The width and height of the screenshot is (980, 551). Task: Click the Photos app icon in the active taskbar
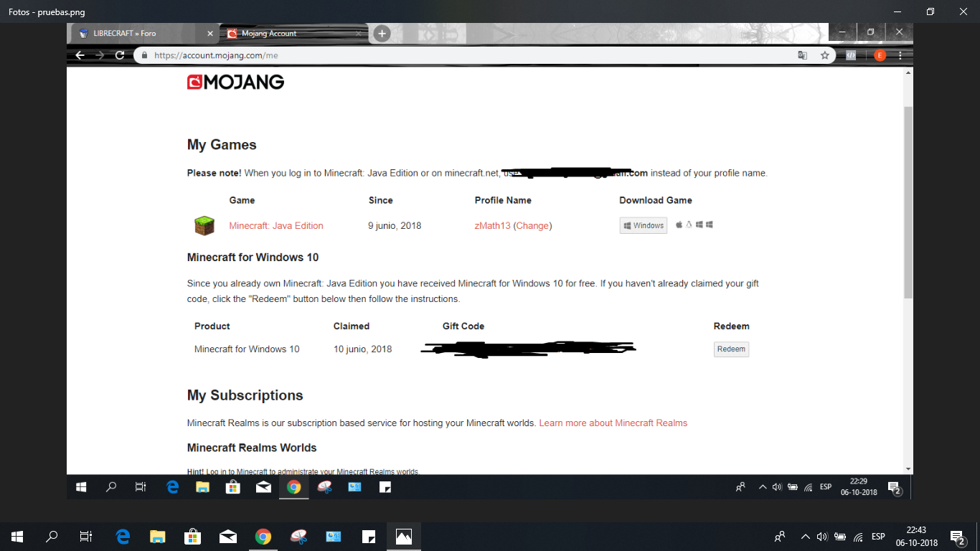click(403, 537)
